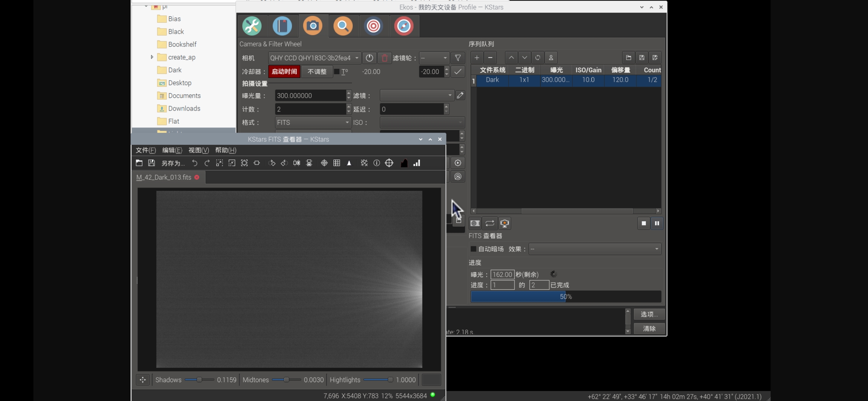Reset sequence job status icon
Screen dimensions: 868x401
click(x=537, y=58)
